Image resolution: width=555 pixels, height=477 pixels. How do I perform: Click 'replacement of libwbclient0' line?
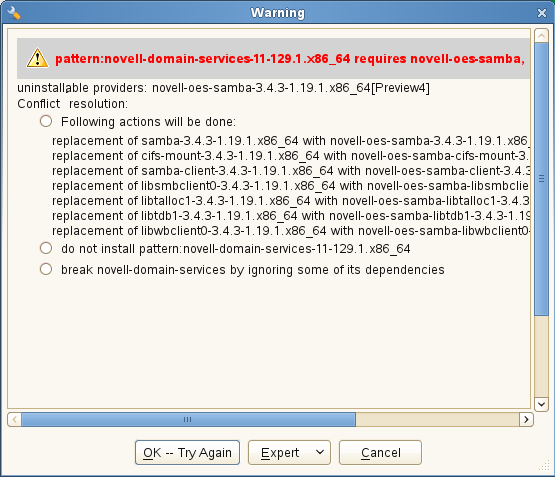point(291,231)
